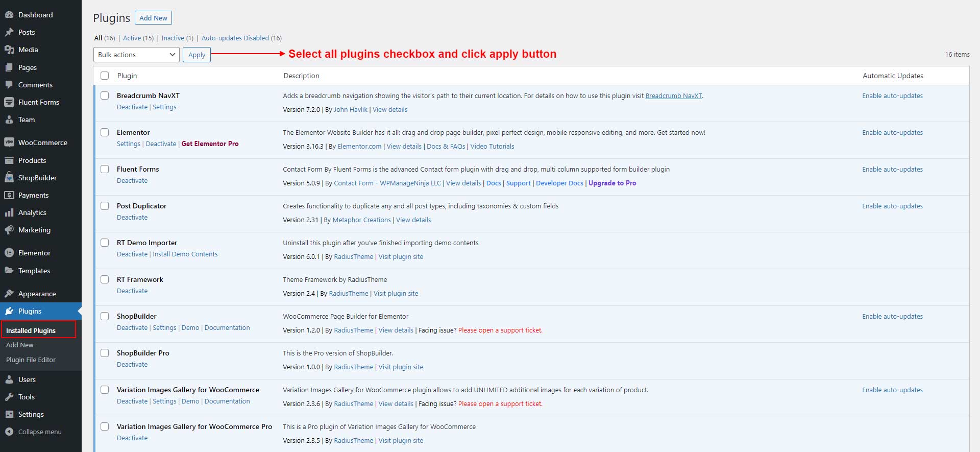Select the Fluent Forms plugin checkbox

[x=105, y=169]
